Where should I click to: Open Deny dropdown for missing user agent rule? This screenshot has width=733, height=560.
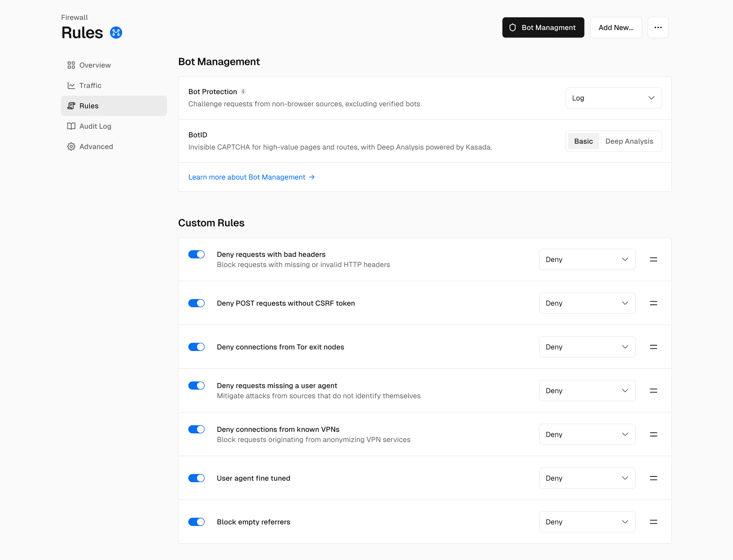point(587,391)
